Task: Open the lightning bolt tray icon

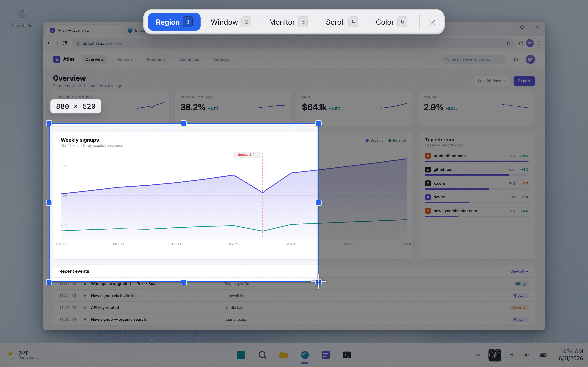Action: [495, 355]
